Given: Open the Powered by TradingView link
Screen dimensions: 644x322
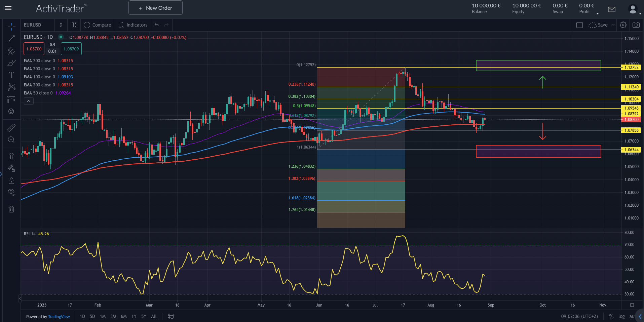Looking at the screenshot, I should [59, 316].
